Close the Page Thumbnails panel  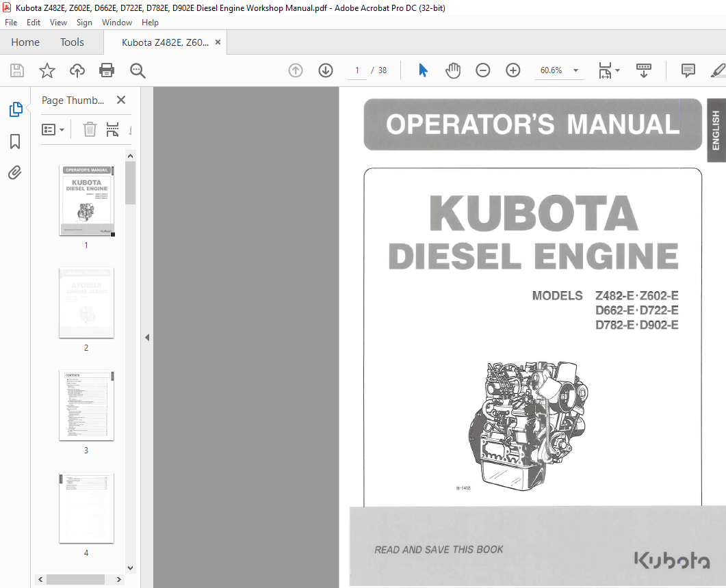[121, 100]
